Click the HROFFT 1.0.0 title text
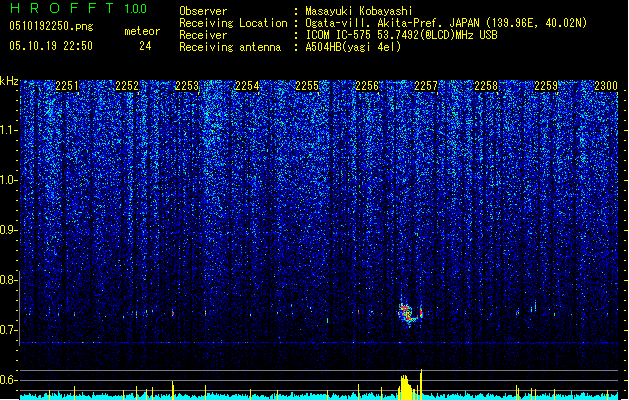Viewport: 629px width, 400px height. point(78,8)
